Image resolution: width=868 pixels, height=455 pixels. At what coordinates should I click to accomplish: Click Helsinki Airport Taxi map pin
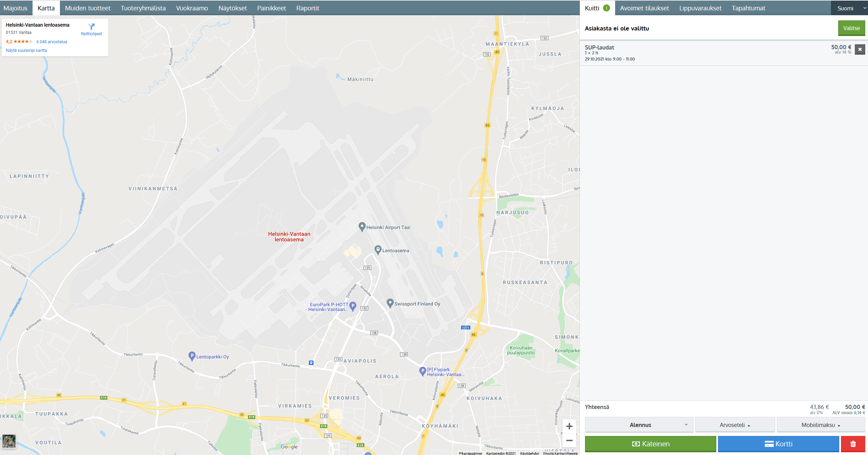tap(362, 227)
